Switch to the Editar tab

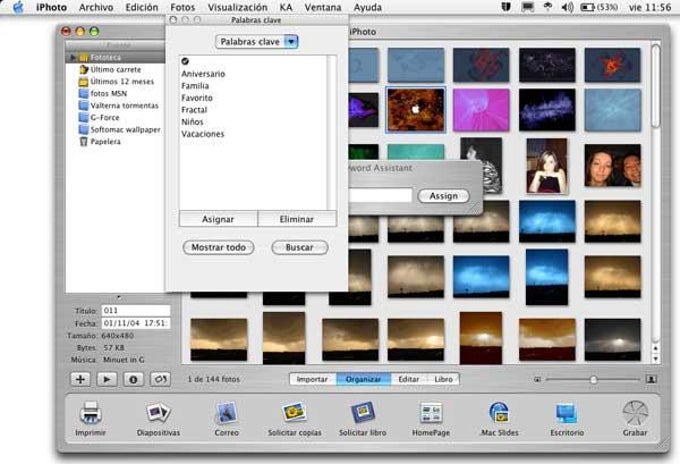pyautogui.click(x=409, y=379)
